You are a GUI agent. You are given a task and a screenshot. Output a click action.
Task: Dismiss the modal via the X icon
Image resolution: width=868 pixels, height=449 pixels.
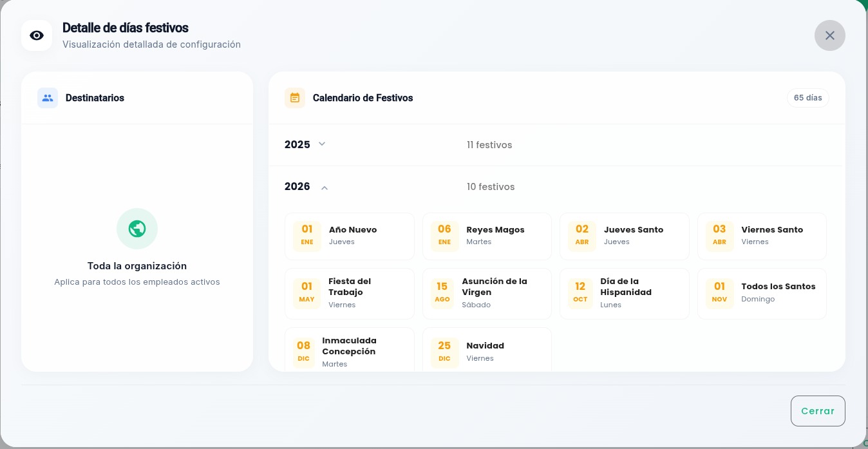click(829, 35)
